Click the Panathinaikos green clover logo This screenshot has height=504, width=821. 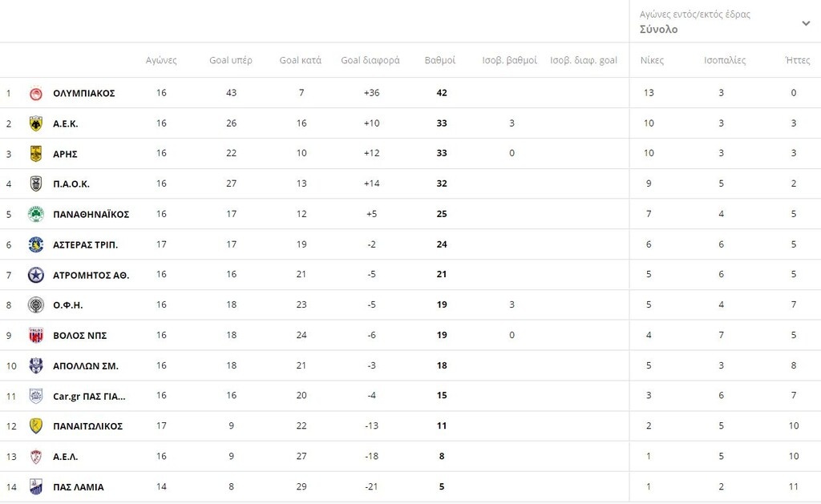(35, 214)
